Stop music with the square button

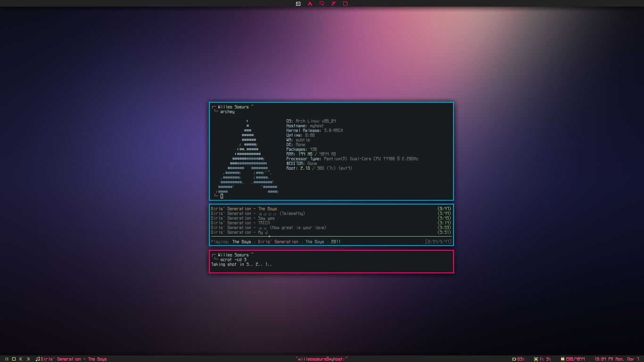point(14,359)
